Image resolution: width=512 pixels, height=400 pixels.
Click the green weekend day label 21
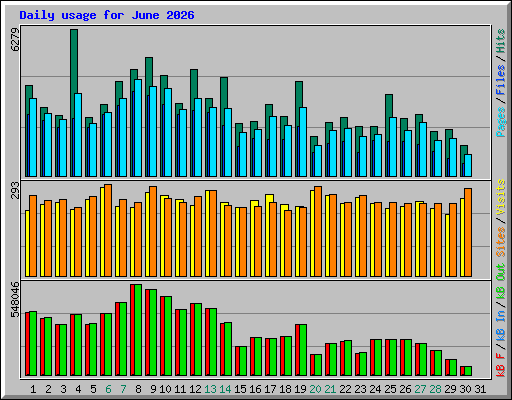[330, 389]
